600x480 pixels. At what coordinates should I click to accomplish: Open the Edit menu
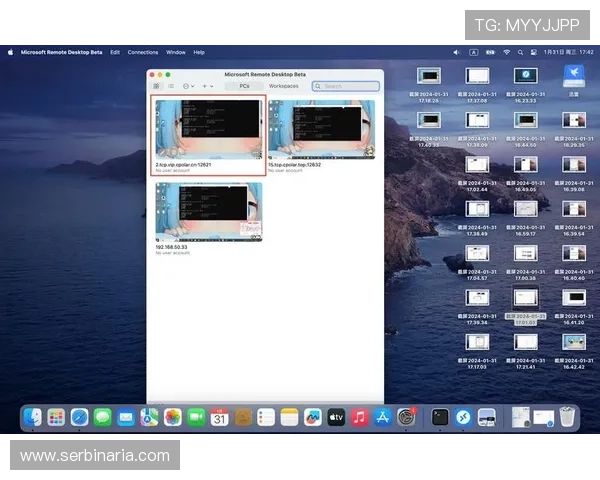tap(115, 52)
